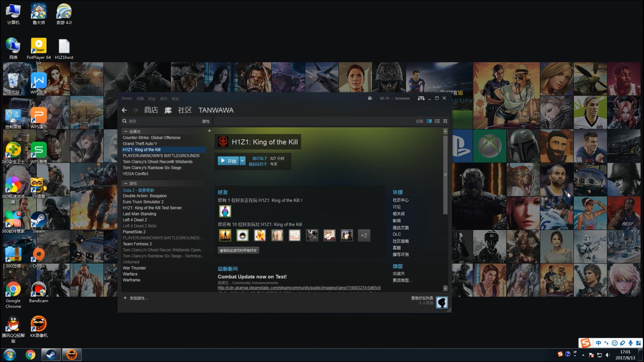Open the 商店 store tab
The height and width of the screenshot is (362, 644).
coord(151,110)
